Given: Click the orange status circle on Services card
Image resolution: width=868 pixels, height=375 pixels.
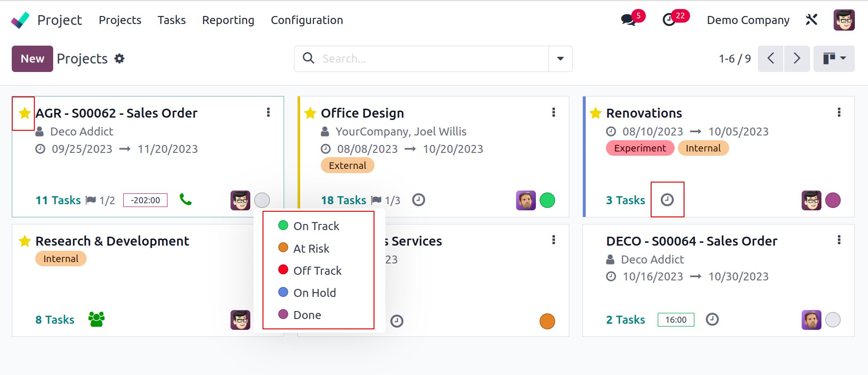Looking at the screenshot, I should [x=547, y=321].
